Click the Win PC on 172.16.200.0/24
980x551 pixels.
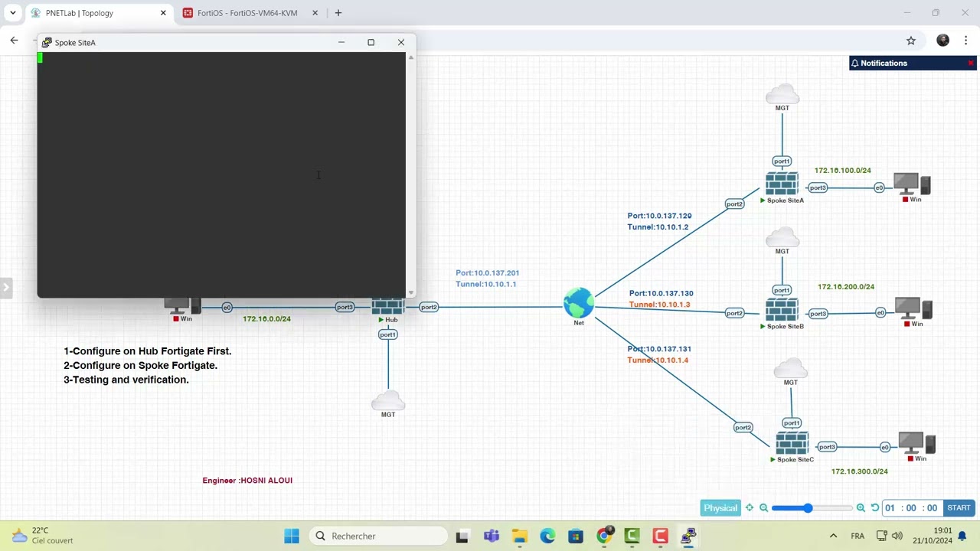(x=913, y=308)
